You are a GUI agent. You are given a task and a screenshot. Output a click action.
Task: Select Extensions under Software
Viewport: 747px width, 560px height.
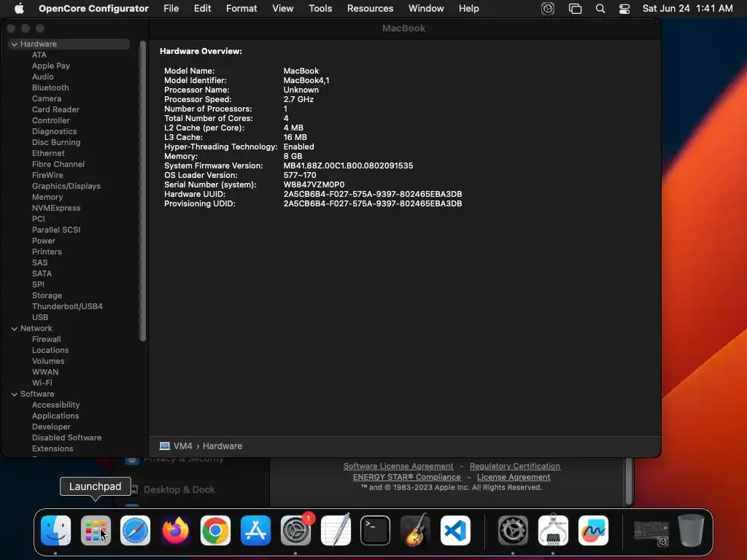coord(53,449)
